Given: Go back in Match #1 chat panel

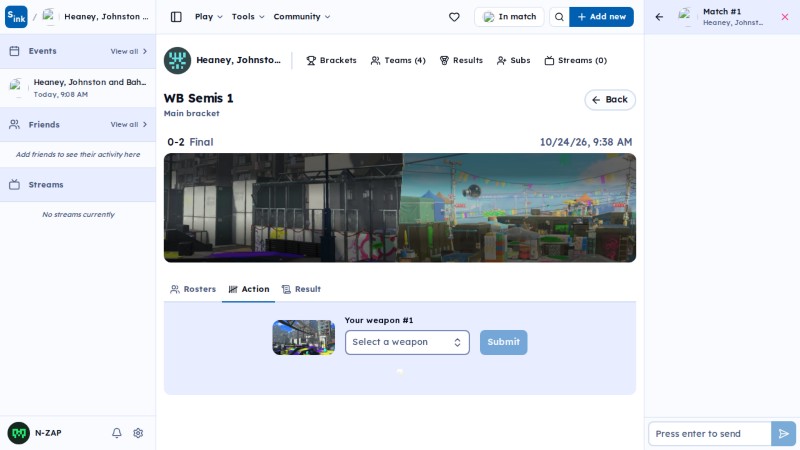Looking at the screenshot, I should [659, 17].
